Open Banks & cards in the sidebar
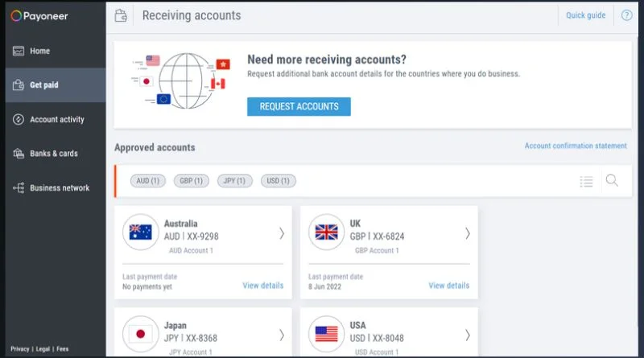 54,154
